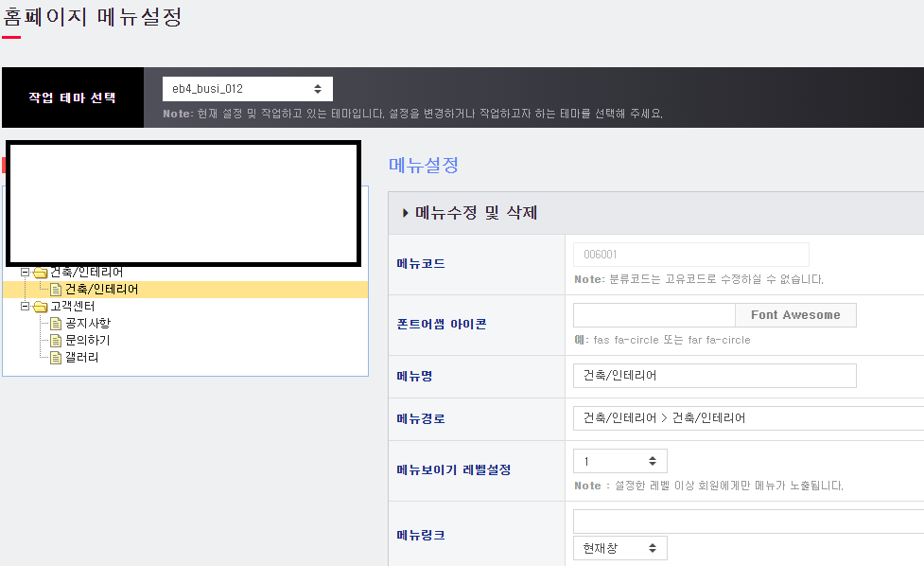924x566 pixels.
Task: Open the 메뉴보이기 레벨설정 level dropdown
Action: [619, 461]
